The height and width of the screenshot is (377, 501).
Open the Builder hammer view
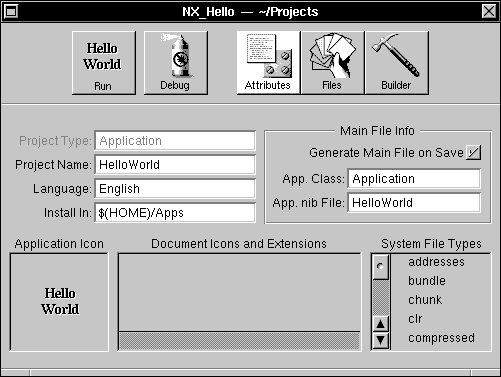coord(397,63)
